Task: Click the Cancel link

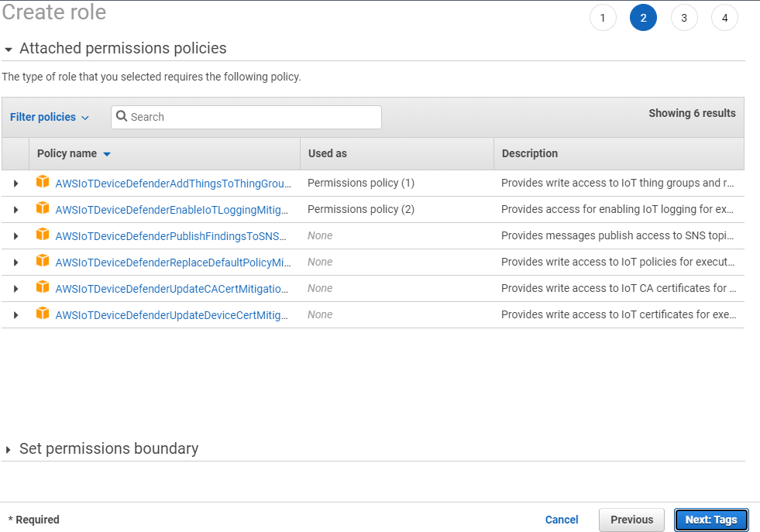Action: tap(562, 520)
